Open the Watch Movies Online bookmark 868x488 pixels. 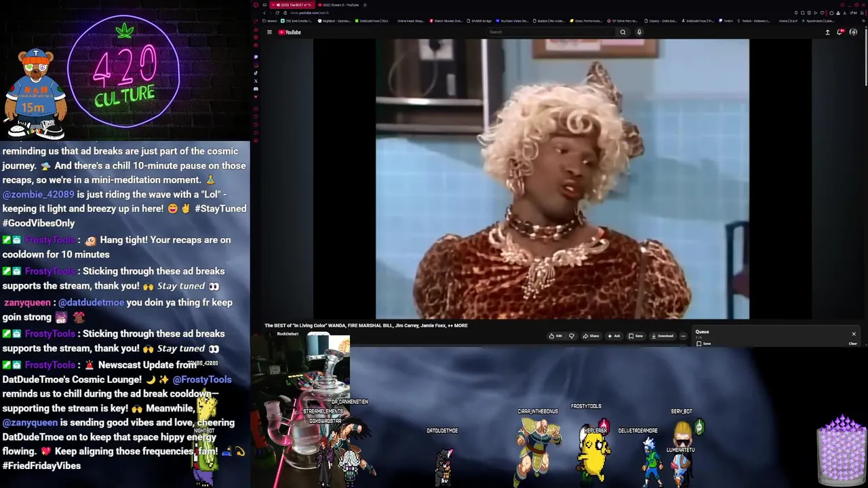click(x=446, y=21)
